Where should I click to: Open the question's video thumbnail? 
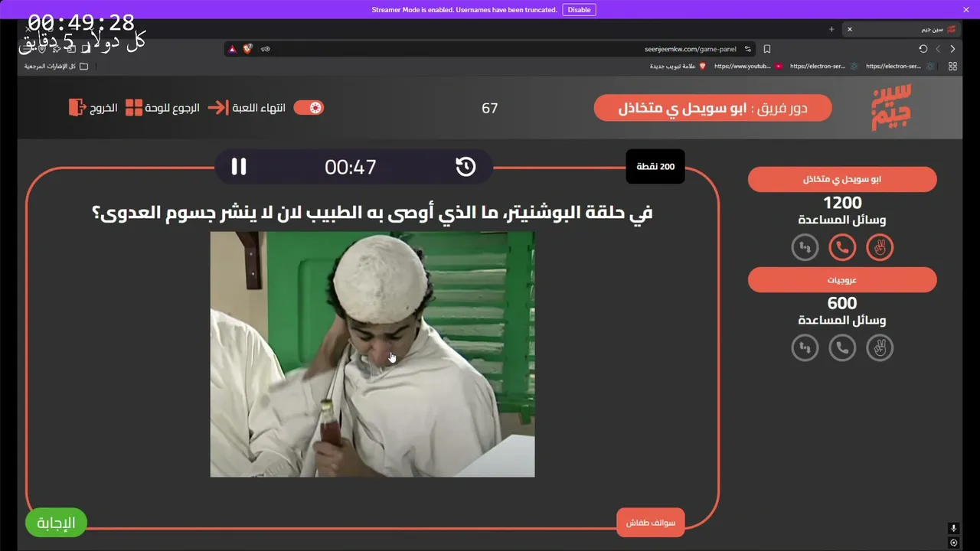pyautogui.click(x=372, y=354)
